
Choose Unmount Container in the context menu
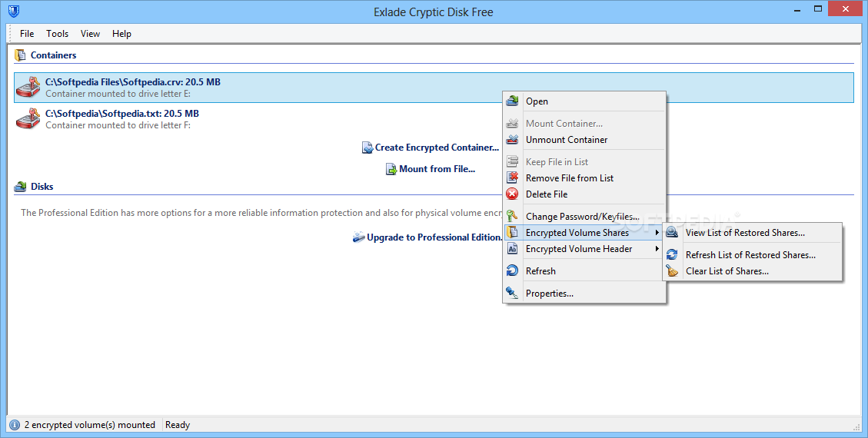(x=584, y=139)
